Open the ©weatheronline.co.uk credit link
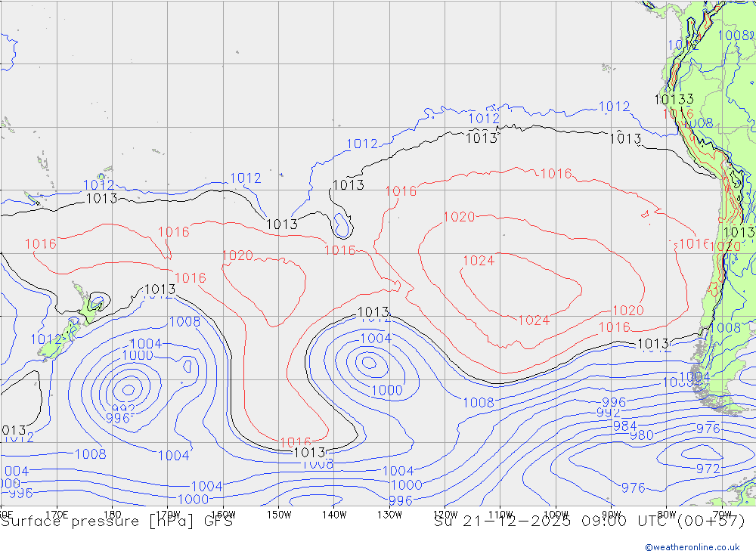 [x=692, y=547]
